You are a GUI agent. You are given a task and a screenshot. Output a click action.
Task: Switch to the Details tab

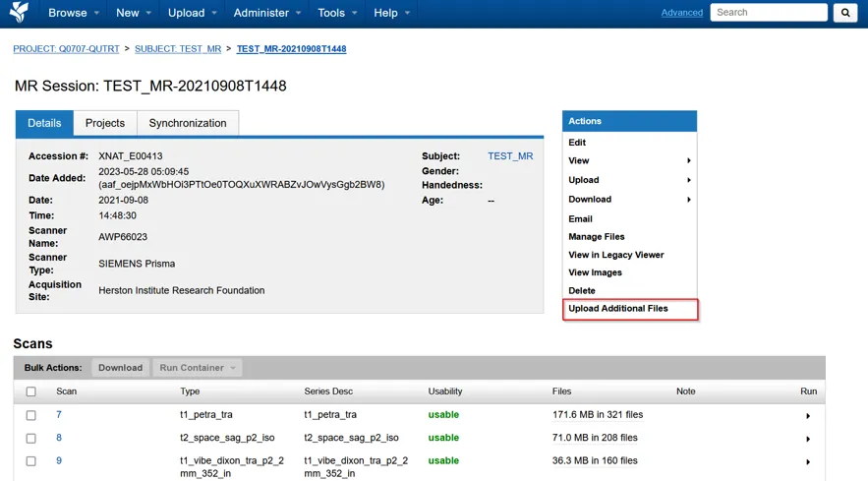44,123
